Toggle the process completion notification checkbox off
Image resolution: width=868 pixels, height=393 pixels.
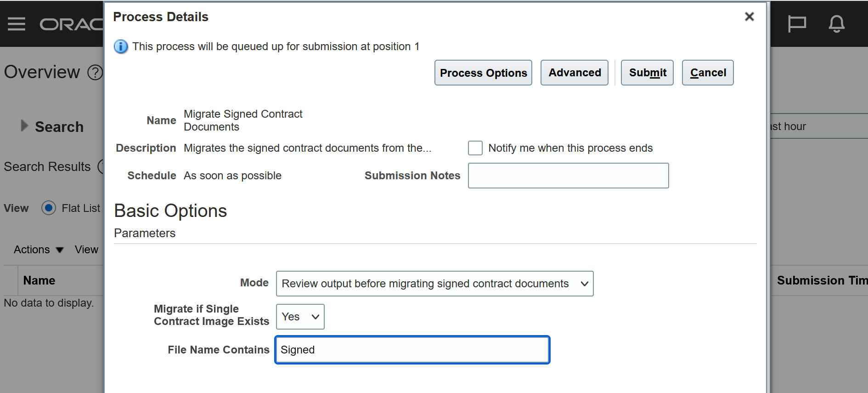475,148
